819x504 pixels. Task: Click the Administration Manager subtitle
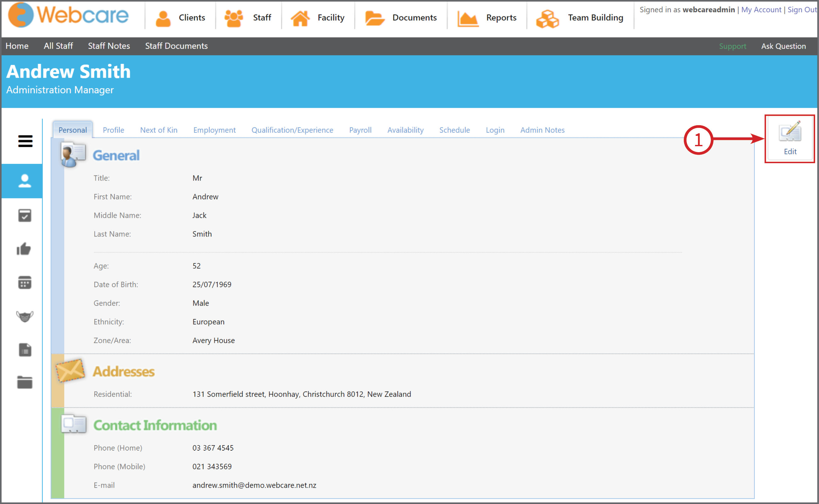tap(60, 90)
